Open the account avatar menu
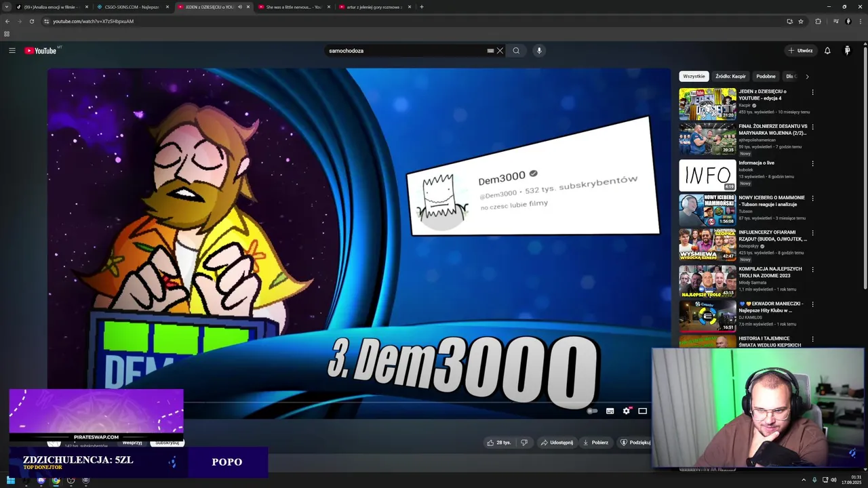 click(847, 51)
